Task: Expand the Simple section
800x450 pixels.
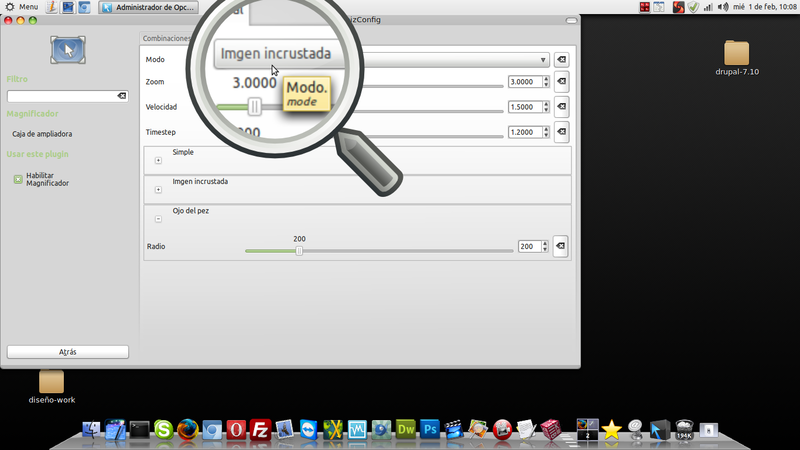Action: tap(158, 160)
